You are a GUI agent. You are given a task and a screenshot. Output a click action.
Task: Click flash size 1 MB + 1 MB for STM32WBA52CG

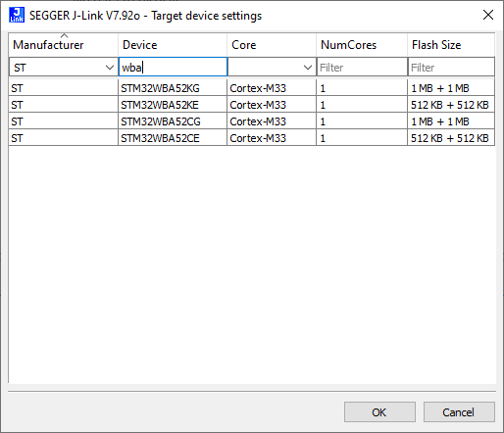click(x=451, y=121)
